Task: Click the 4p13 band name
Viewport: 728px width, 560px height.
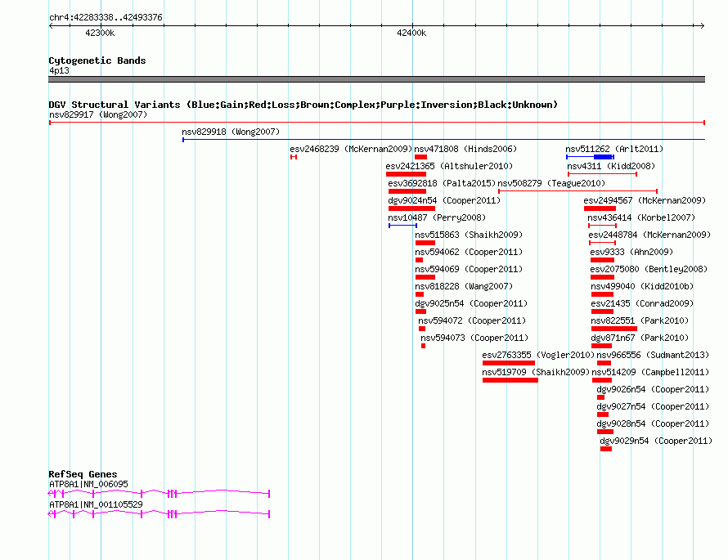Action: coord(59,70)
